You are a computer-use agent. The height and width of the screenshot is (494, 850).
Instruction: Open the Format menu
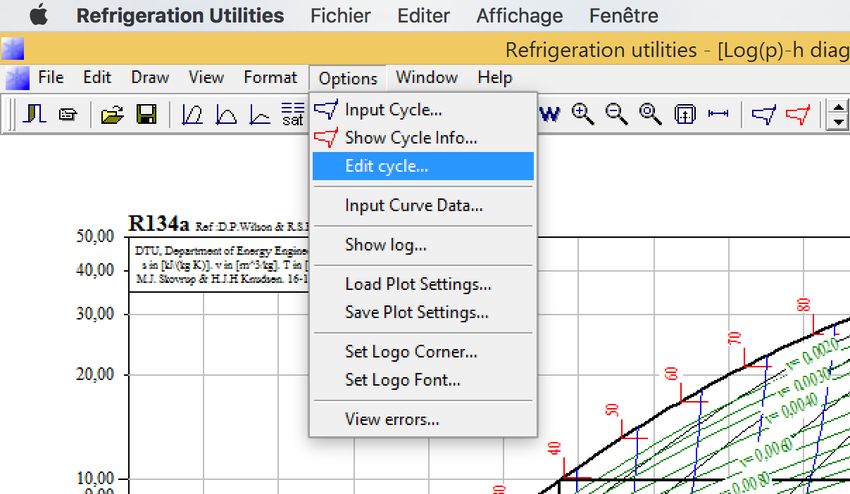[270, 77]
